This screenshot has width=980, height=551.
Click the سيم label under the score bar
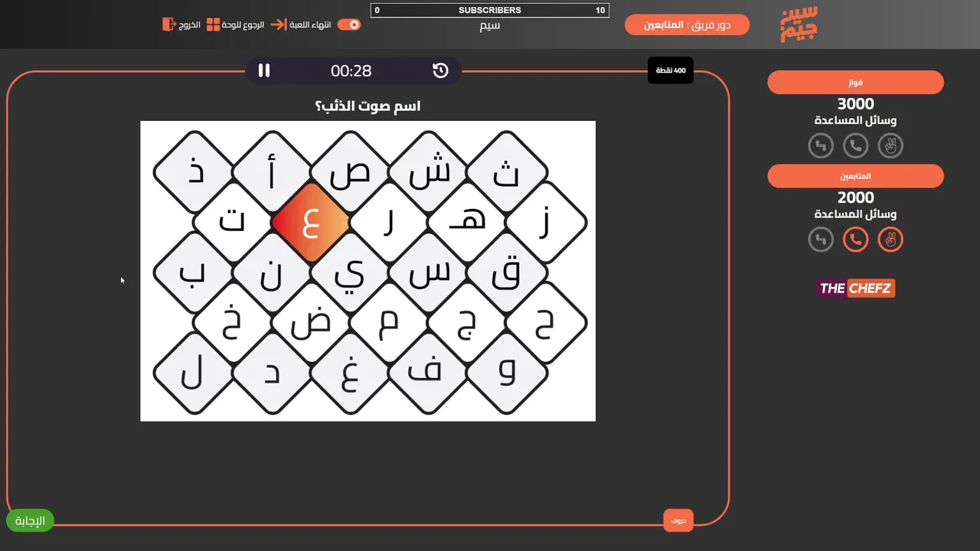click(x=490, y=25)
